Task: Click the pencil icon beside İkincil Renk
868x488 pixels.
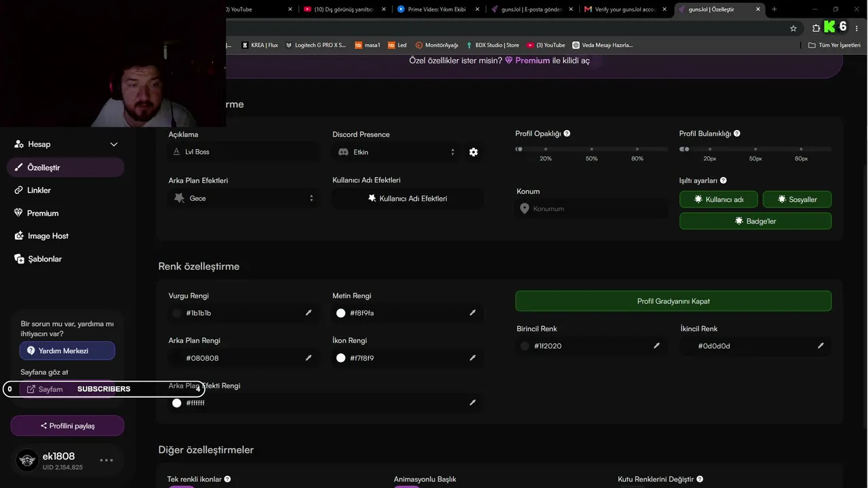Action: (821, 345)
